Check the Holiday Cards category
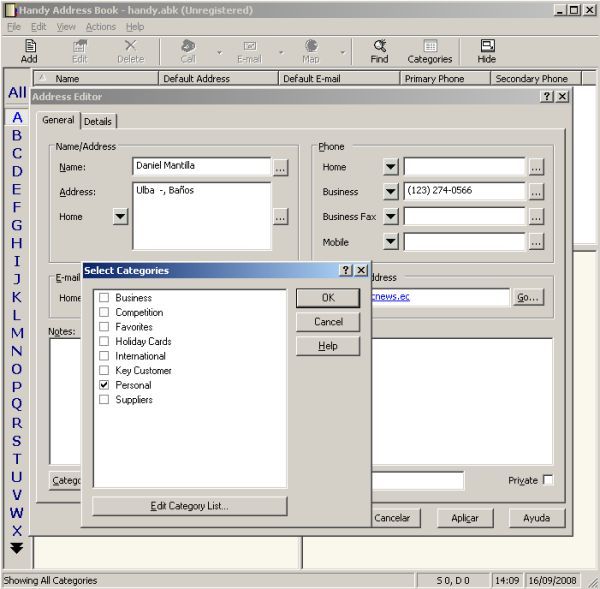600x589 pixels. (x=104, y=341)
